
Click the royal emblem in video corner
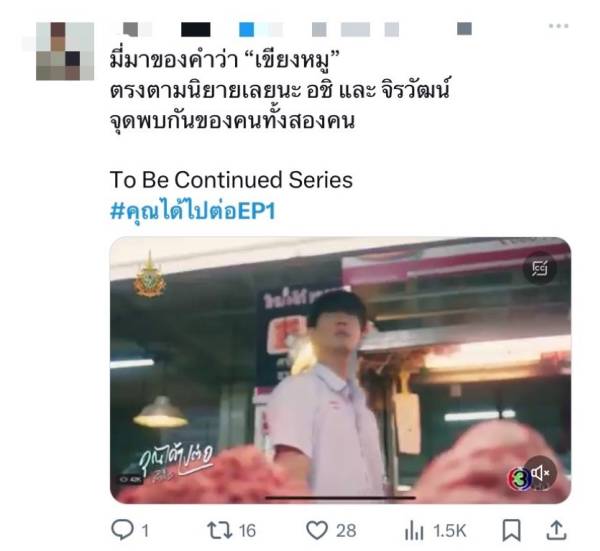click(150, 274)
